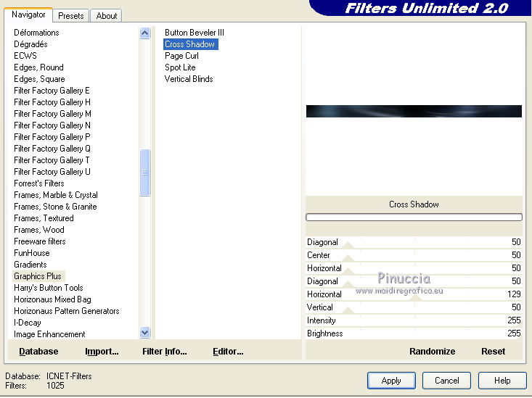This screenshot has height=398, width=532.
Task: Select the I-Decay category
Action: click(28, 323)
